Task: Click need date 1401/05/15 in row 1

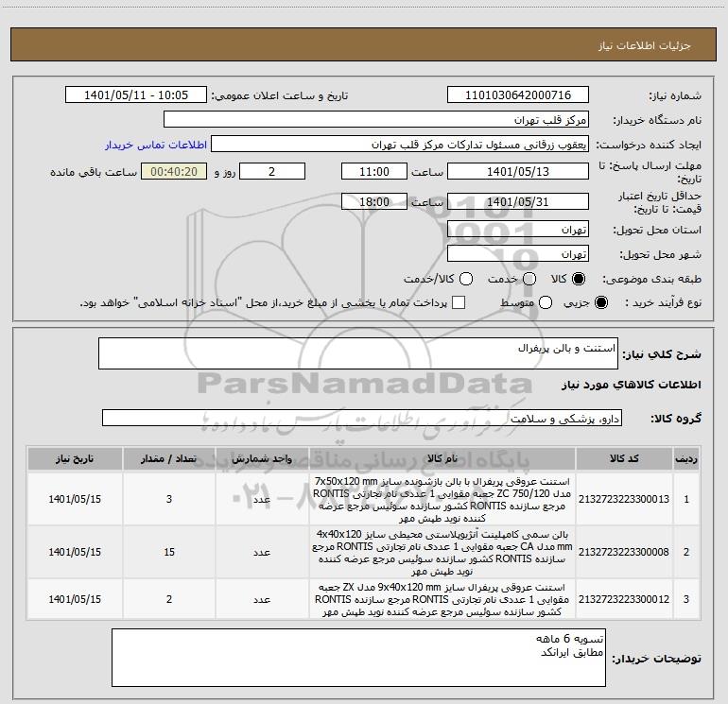Action: (x=75, y=499)
